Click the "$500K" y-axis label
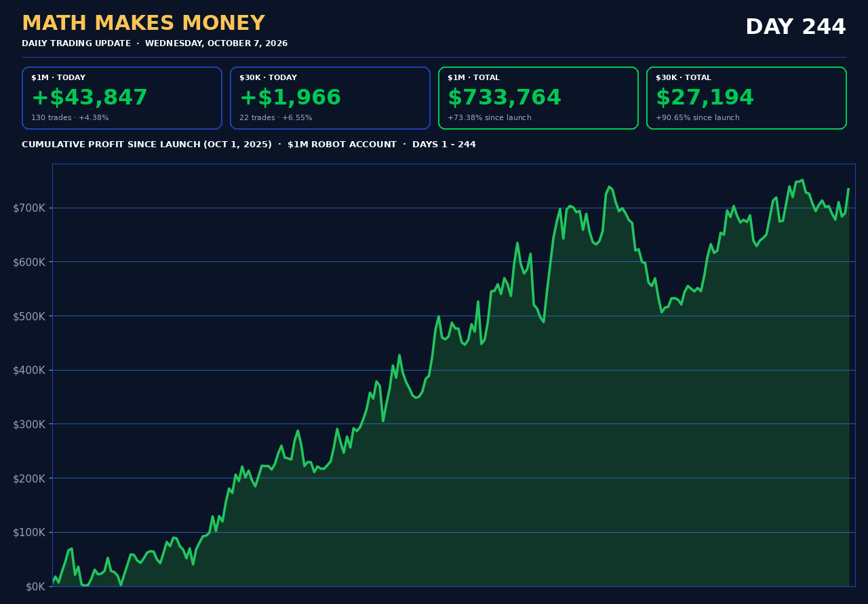 coord(29,316)
